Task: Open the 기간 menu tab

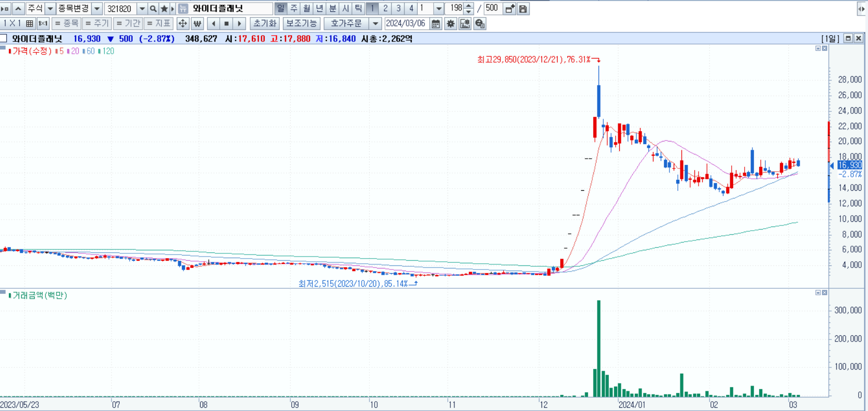Action: tap(128, 23)
